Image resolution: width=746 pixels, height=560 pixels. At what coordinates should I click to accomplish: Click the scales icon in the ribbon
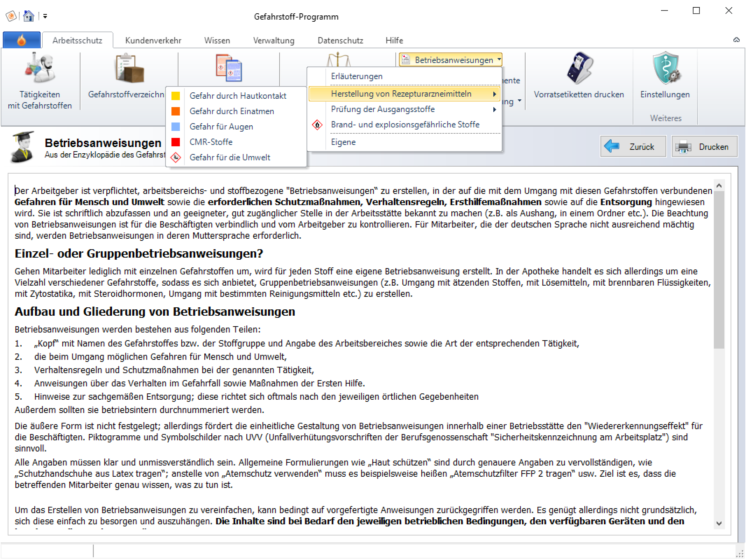[x=338, y=59]
